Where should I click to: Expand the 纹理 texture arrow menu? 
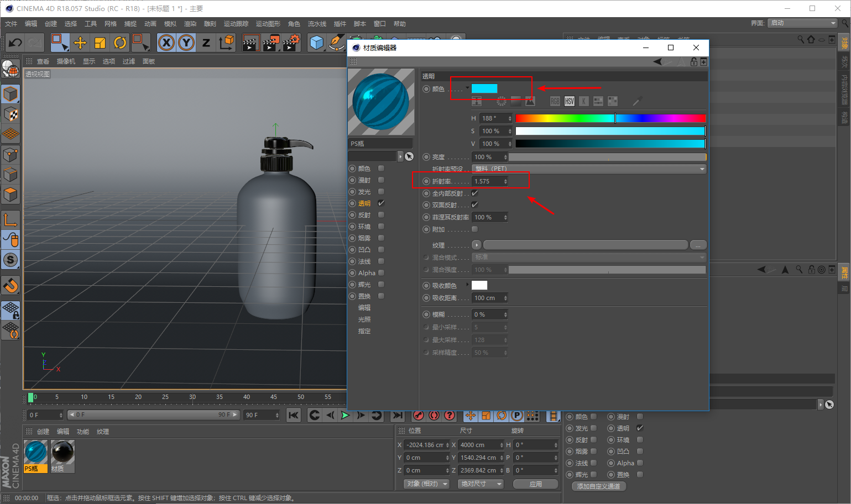pyautogui.click(x=476, y=245)
